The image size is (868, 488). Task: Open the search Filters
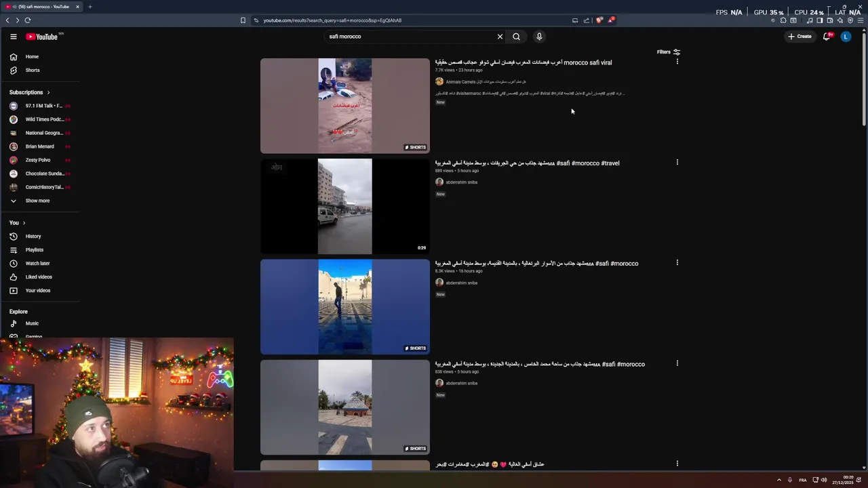[x=668, y=52]
